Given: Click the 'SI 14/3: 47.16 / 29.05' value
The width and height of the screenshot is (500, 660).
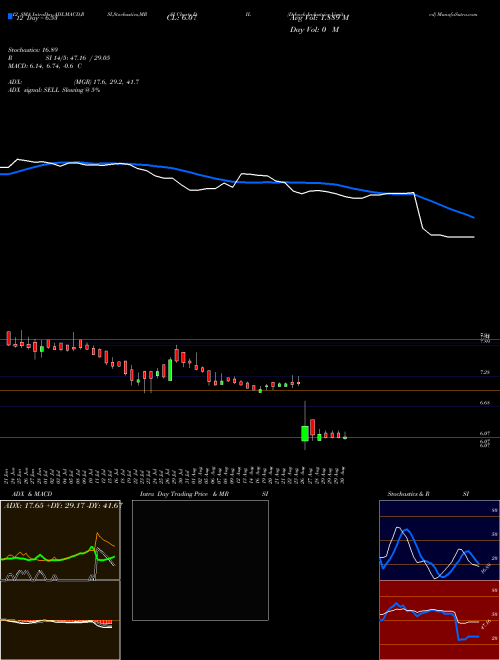Looking at the screenshot, I should [x=78, y=58].
